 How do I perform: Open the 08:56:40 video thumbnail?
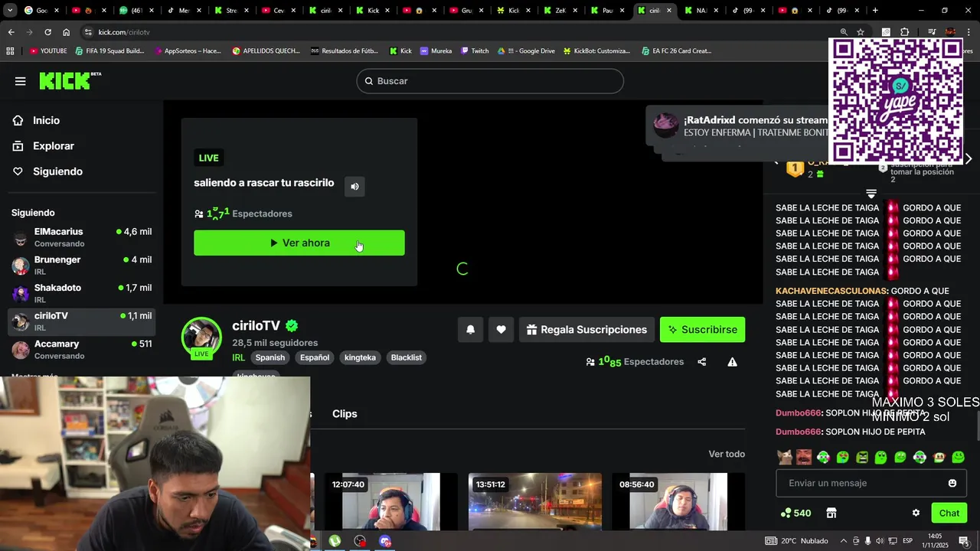coord(678,501)
